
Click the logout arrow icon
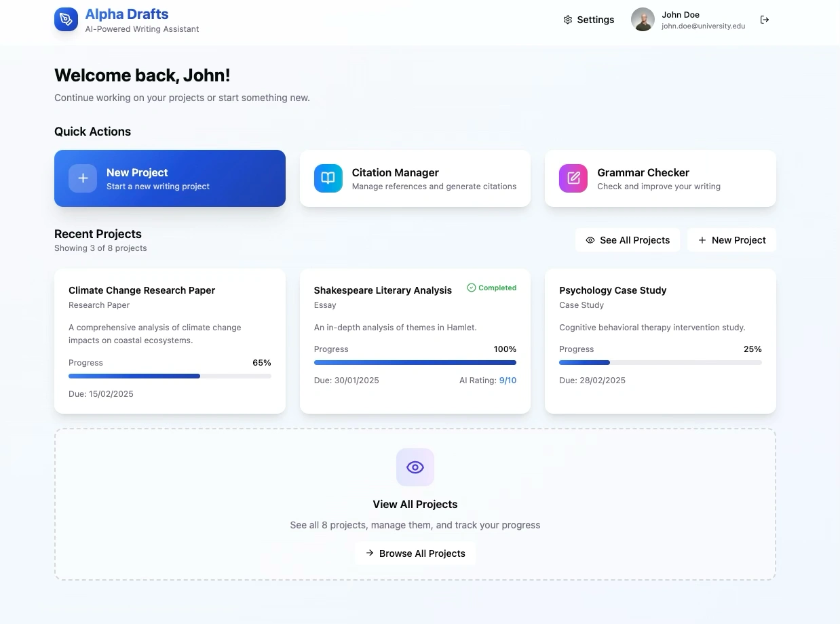coord(765,20)
